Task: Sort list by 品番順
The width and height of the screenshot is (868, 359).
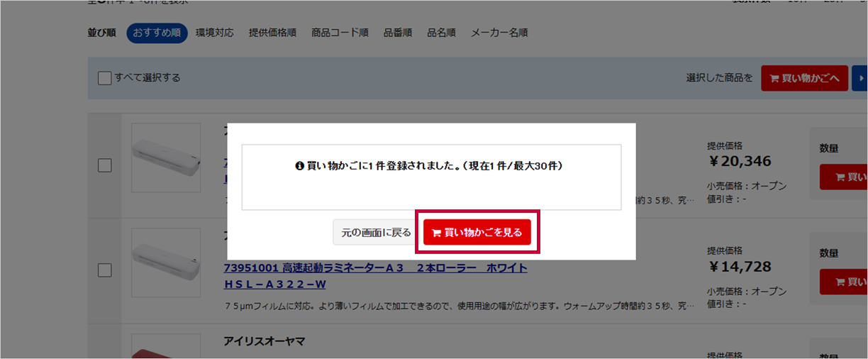Action: pyautogui.click(x=398, y=33)
